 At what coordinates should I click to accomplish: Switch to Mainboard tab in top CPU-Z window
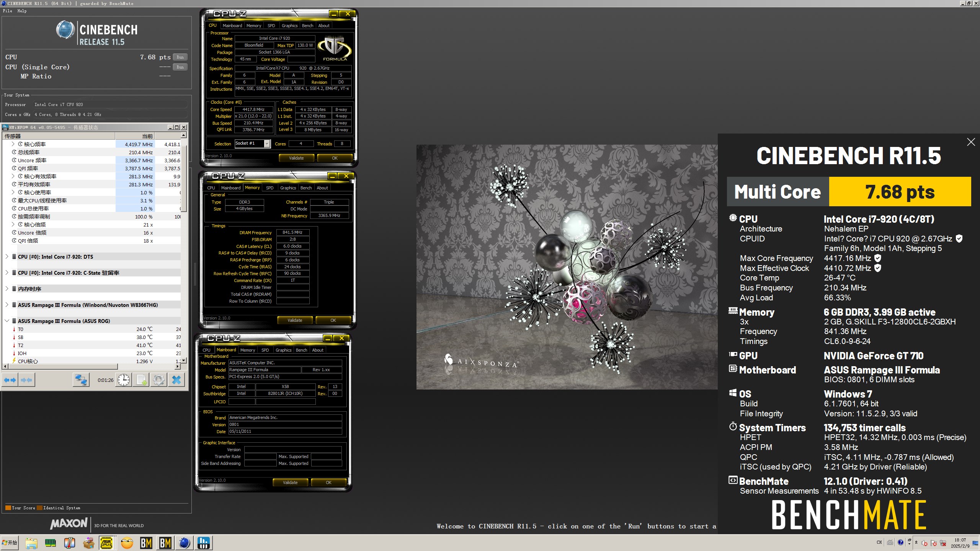pyautogui.click(x=232, y=26)
